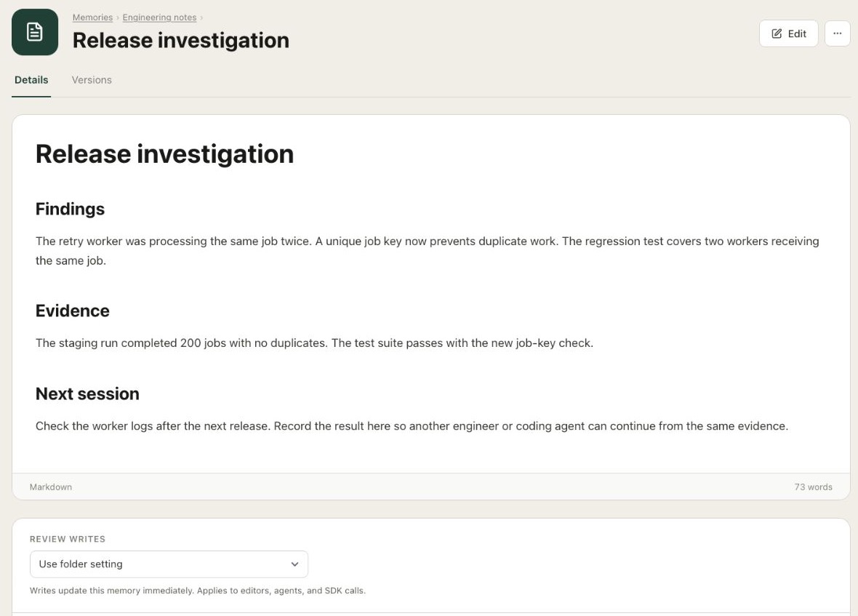The height and width of the screenshot is (616, 858).
Task: Click the page title Release investigation
Action: (180, 41)
